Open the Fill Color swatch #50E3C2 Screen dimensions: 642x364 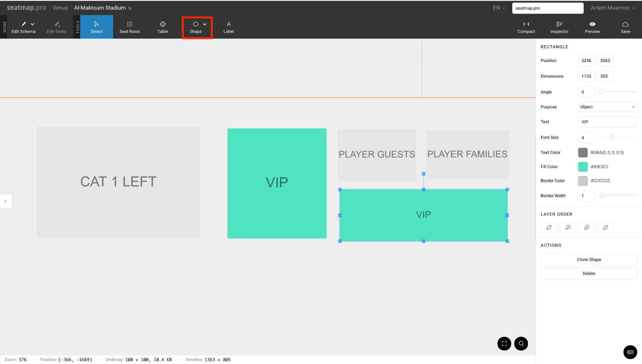click(x=583, y=167)
